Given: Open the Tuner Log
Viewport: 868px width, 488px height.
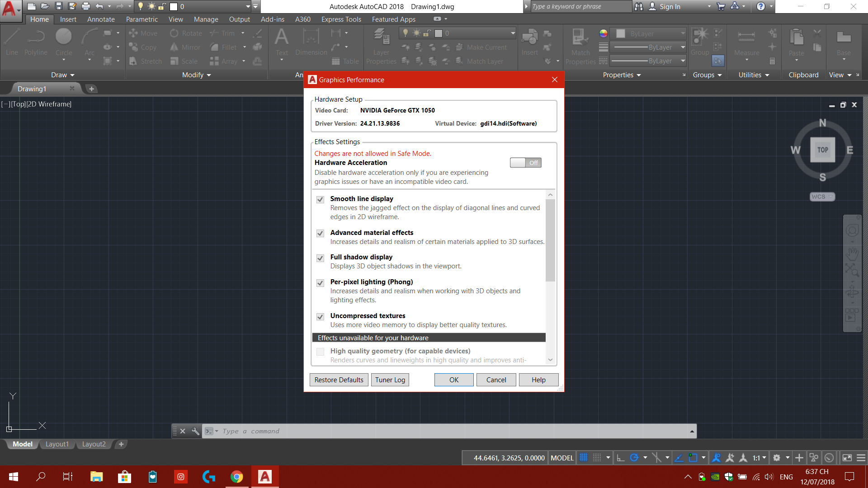Looking at the screenshot, I should 390,380.
